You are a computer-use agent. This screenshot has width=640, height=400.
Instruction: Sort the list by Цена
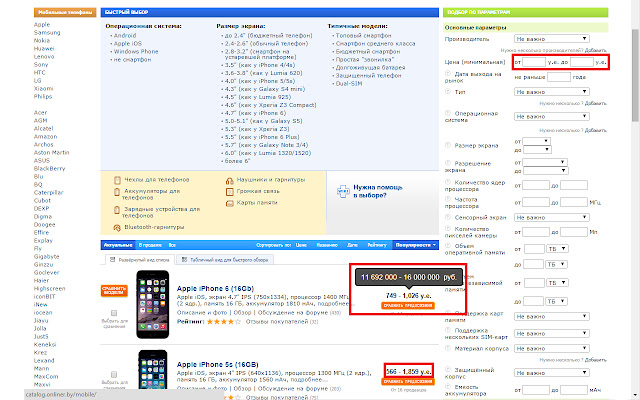301,245
